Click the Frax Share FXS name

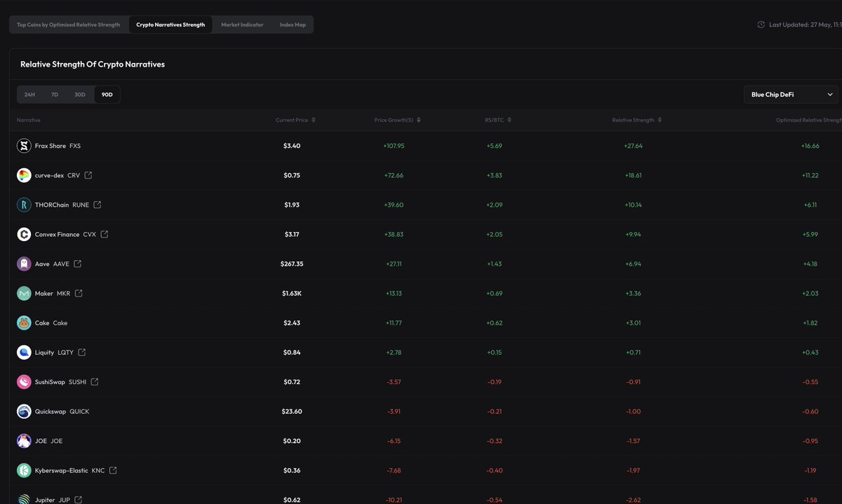58,146
